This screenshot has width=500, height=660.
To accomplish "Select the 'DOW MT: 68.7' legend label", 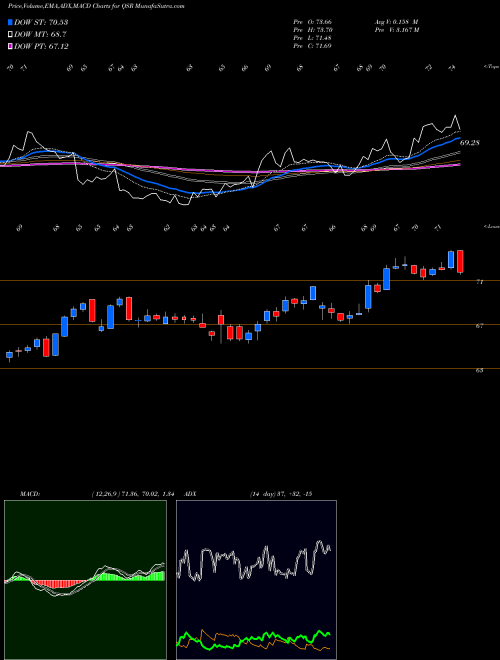I will coord(40,35).
